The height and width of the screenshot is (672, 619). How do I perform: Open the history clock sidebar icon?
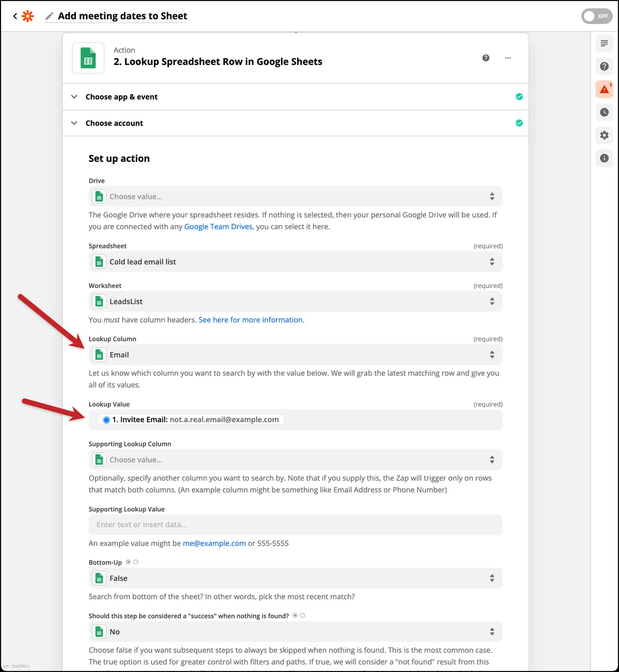point(605,112)
